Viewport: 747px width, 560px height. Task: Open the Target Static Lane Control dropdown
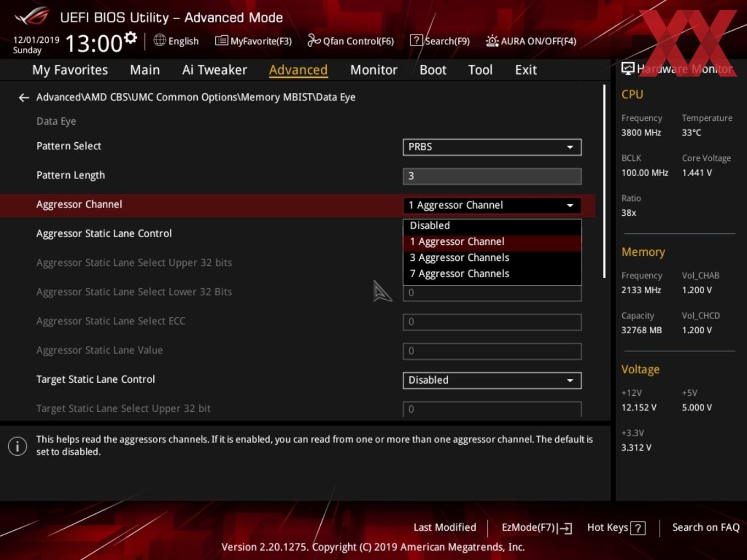pyautogui.click(x=492, y=380)
